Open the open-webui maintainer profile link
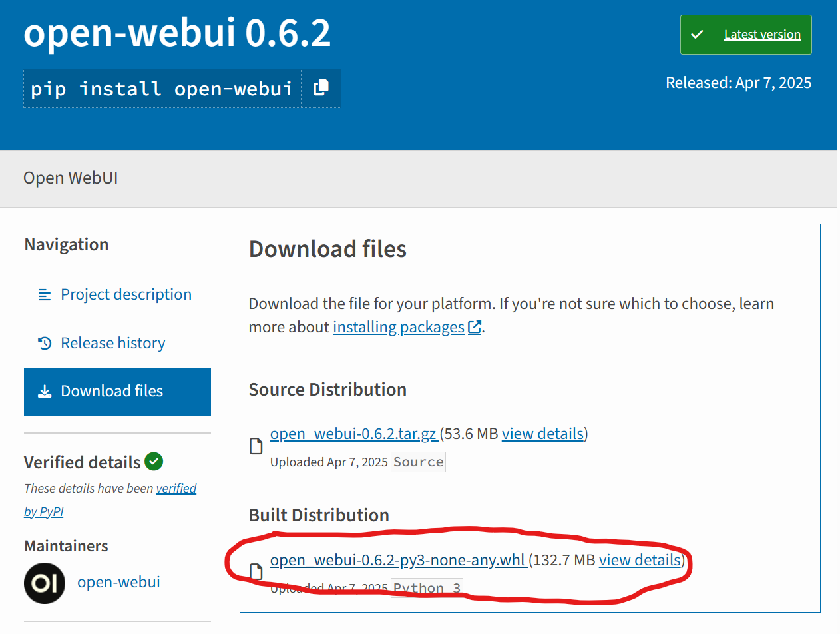The height and width of the screenshot is (634, 840). coord(118,582)
